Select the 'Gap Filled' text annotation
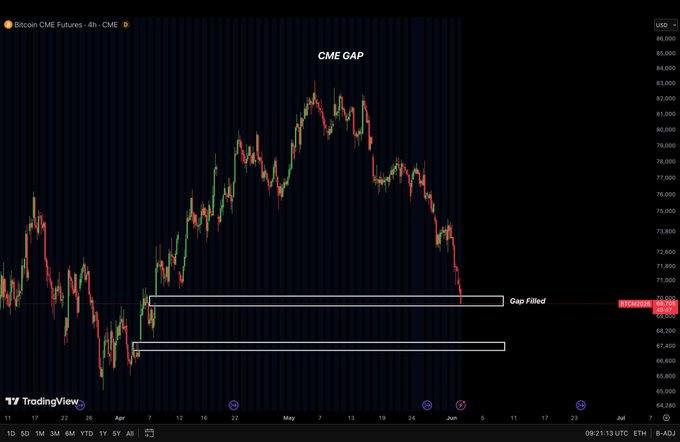The height and width of the screenshot is (442, 680). click(527, 301)
